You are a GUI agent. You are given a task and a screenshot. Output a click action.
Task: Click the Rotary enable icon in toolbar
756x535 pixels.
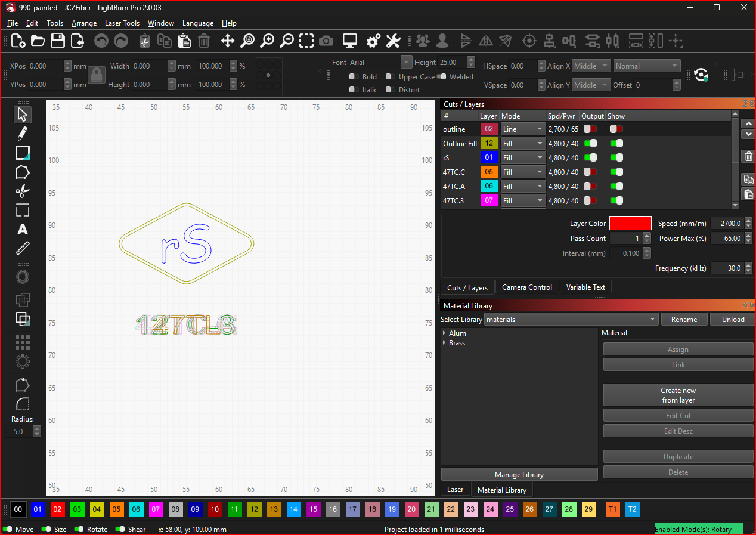[701, 75]
